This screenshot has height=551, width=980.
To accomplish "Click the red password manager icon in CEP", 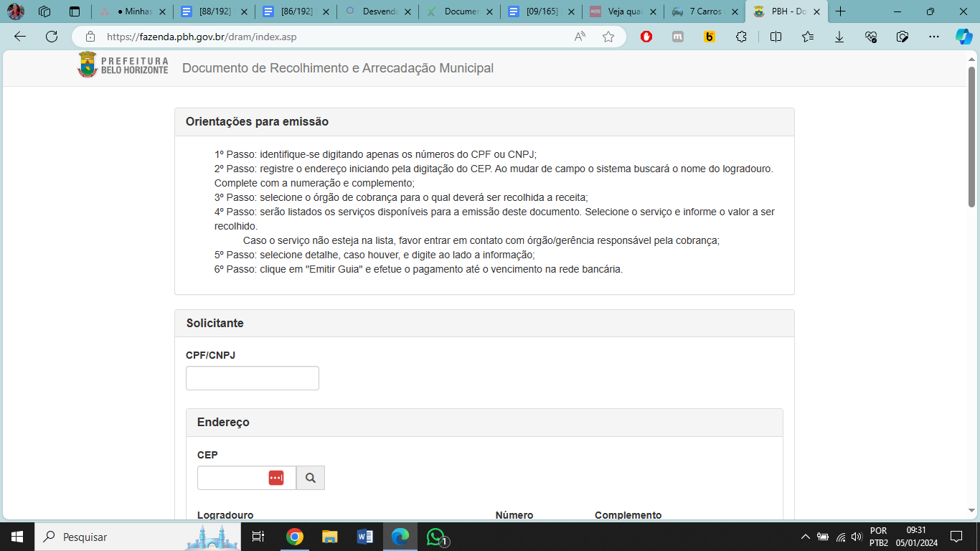I will (x=276, y=478).
